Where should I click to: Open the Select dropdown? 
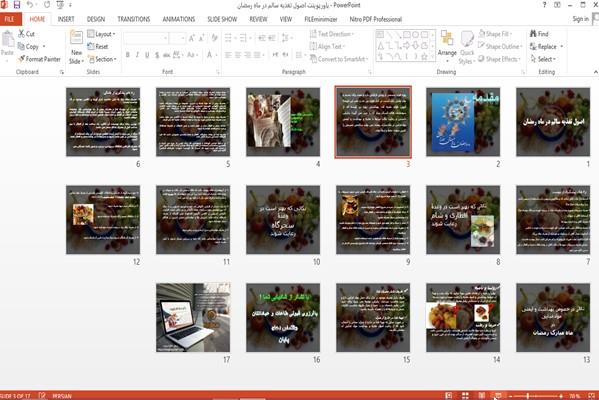pyautogui.click(x=543, y=59)
